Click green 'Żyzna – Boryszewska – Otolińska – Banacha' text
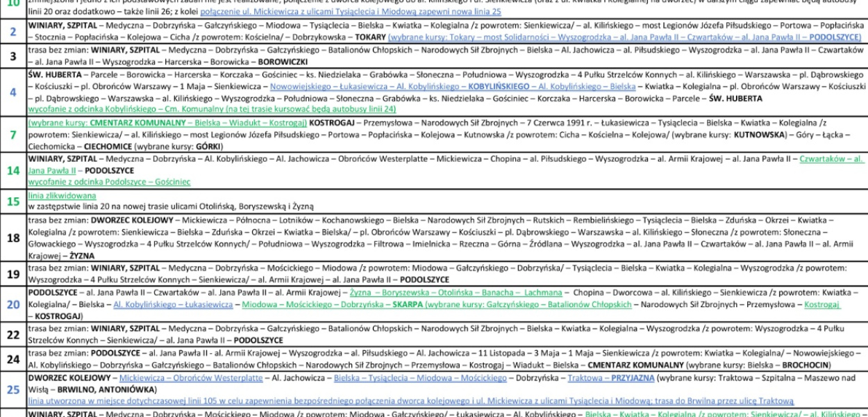Screen dimensions: 868x417 point(431,293)
